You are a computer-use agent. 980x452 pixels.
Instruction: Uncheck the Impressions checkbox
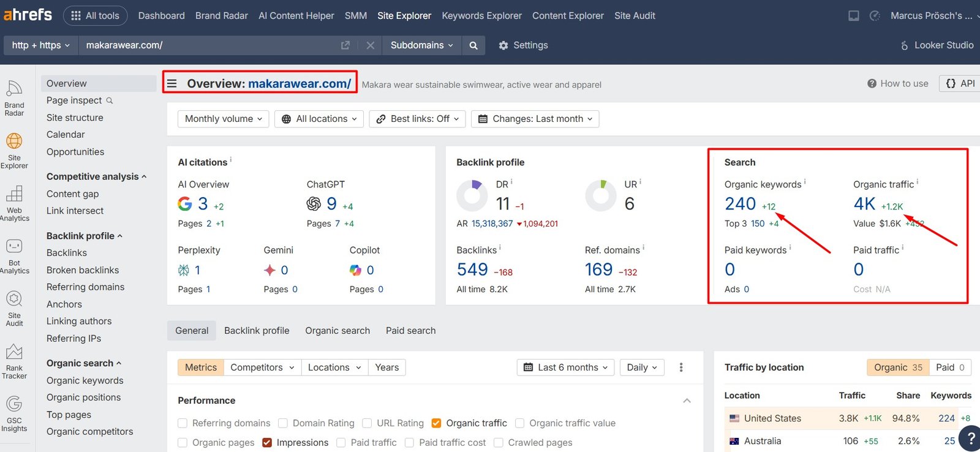point(267,443)
